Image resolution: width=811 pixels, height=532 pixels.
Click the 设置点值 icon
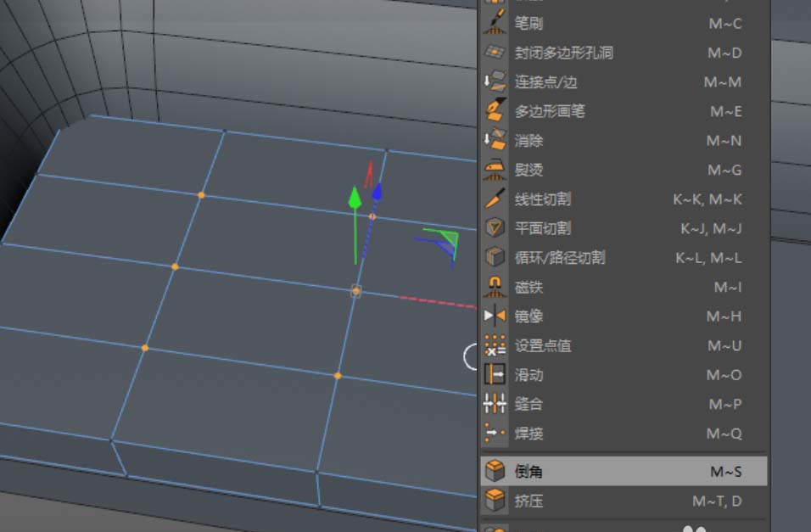[x=495, y=345]
